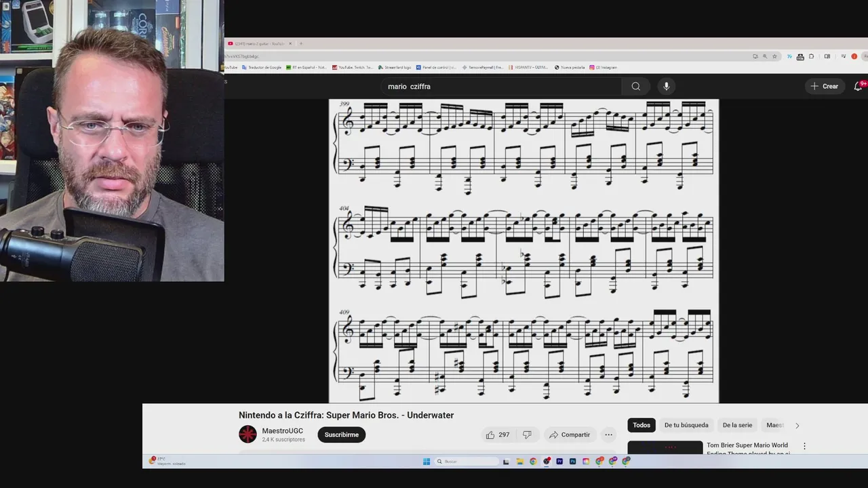Click the Windows taskbar search box
868x488 pixels.
[467, 462]
